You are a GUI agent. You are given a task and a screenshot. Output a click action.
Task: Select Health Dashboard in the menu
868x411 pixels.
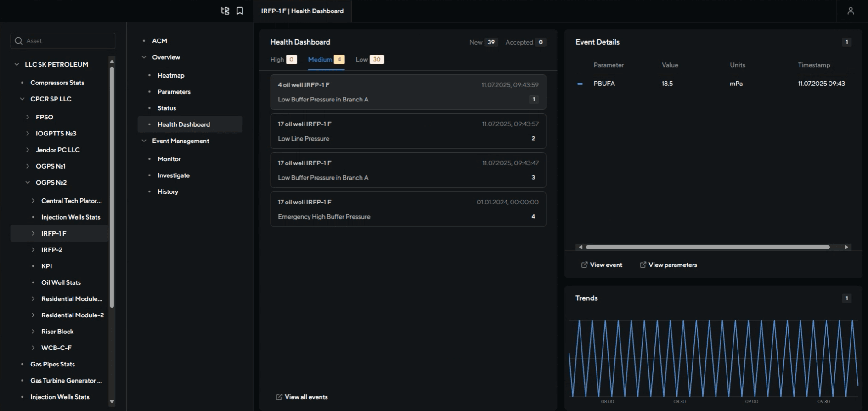pyautogui.click(x=190, y=124)
